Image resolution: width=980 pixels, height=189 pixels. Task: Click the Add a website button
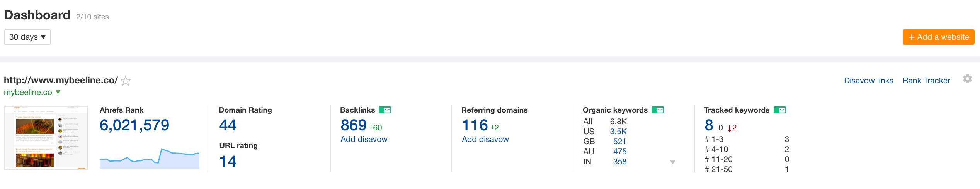[x=938, y=37]
